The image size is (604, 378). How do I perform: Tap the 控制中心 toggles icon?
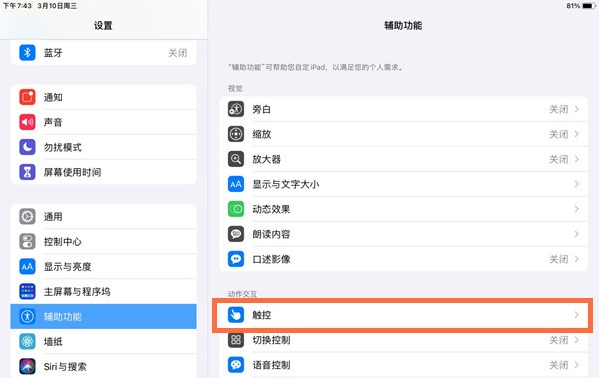tap(27, 242)
